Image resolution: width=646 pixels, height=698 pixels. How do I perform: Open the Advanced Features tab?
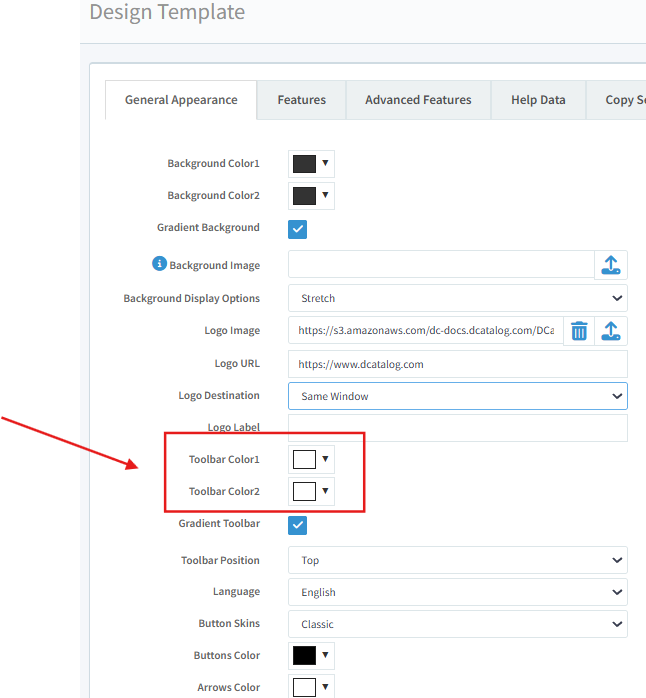point(418,100)
